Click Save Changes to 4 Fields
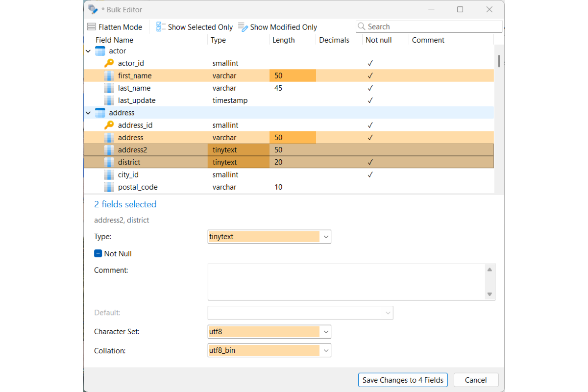Screen dimensions: 588x392 (x=403, y=380)
